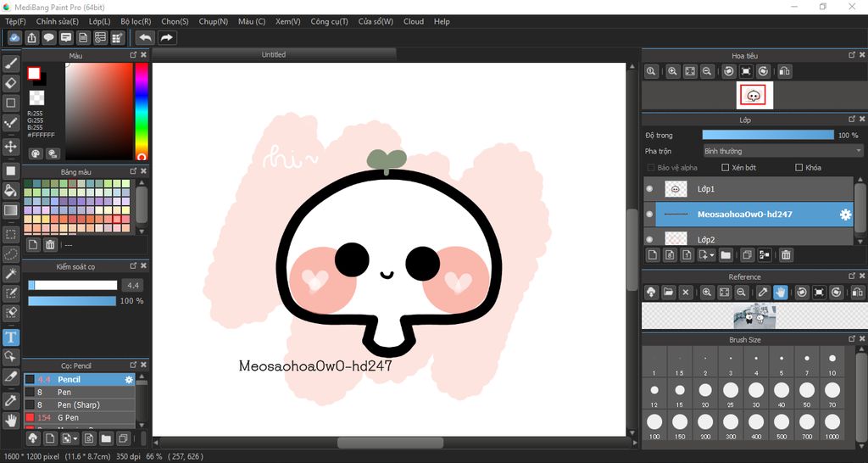Select the Magic Wand tool

pyautogui.click(x=10, y=274)
